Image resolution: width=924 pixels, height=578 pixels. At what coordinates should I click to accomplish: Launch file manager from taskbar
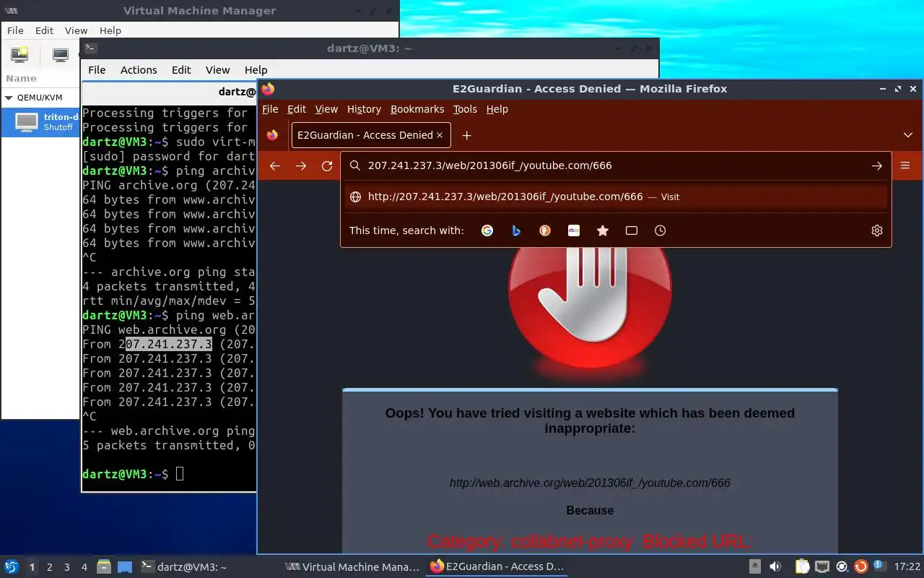tap(103, 567)
